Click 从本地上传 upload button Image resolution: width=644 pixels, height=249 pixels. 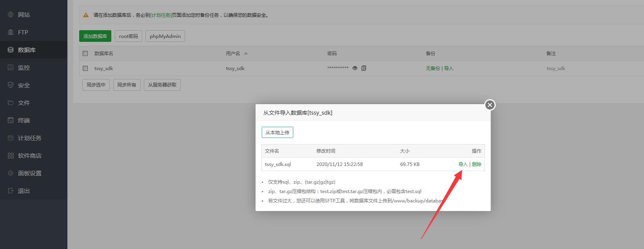[x=277, y=132]
